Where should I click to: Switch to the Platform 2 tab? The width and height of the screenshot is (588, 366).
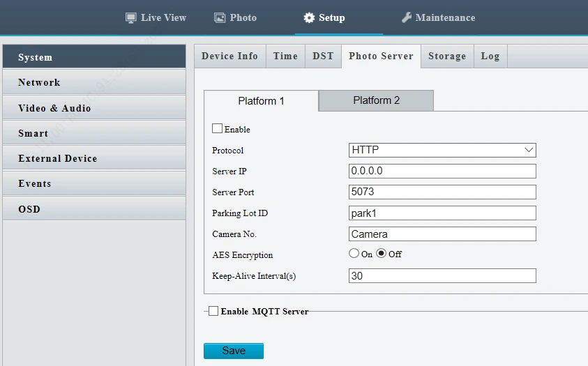(x=376, y=100)
